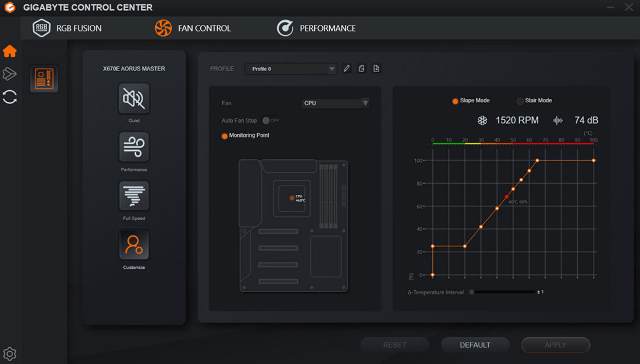Switch to FAN CONTROL tab
This screenshot has width=640, height=364.
click(x=204, y=28)
